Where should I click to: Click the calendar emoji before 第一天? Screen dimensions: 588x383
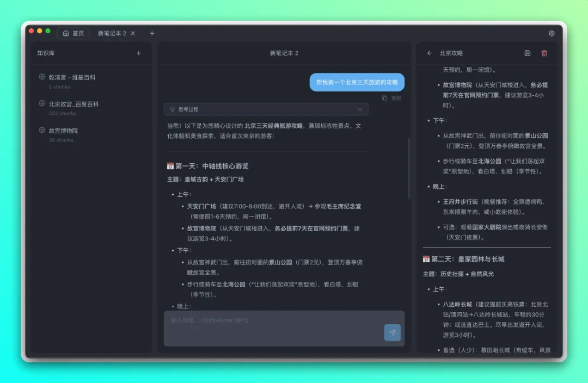(x=170, y=166)
